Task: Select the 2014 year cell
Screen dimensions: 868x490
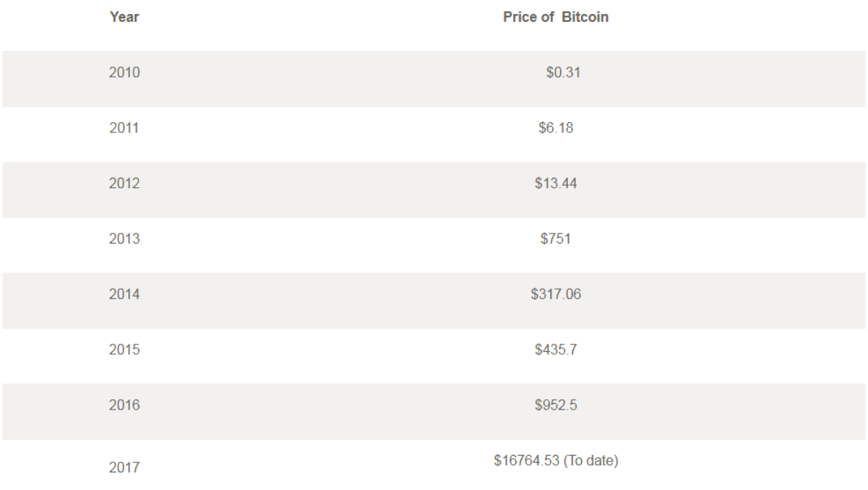Action: 124,295
